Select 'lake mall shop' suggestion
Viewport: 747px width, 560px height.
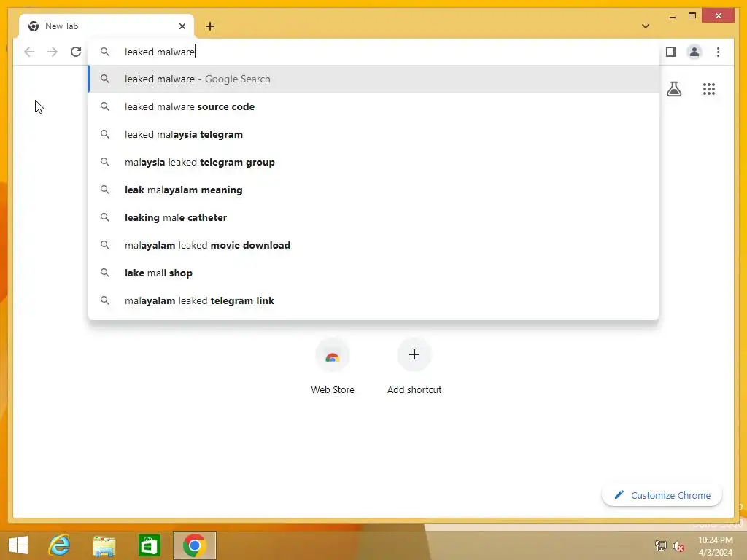pos(374,273)
